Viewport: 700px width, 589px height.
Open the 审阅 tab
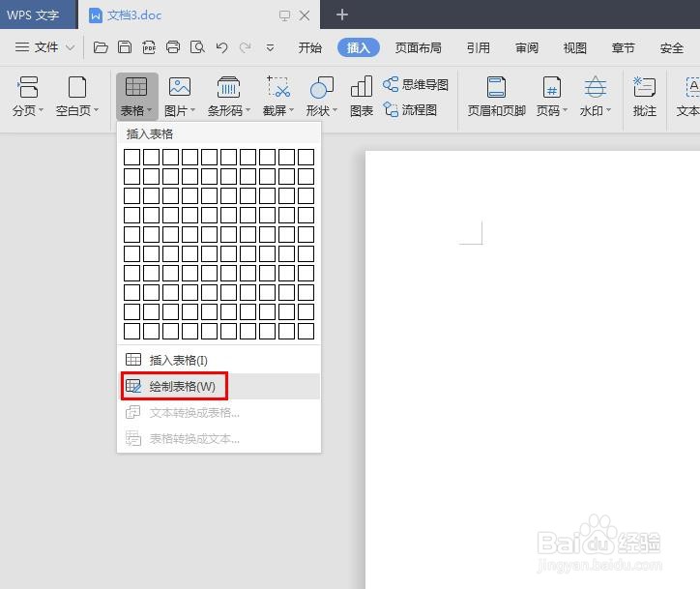coord(527,47)
